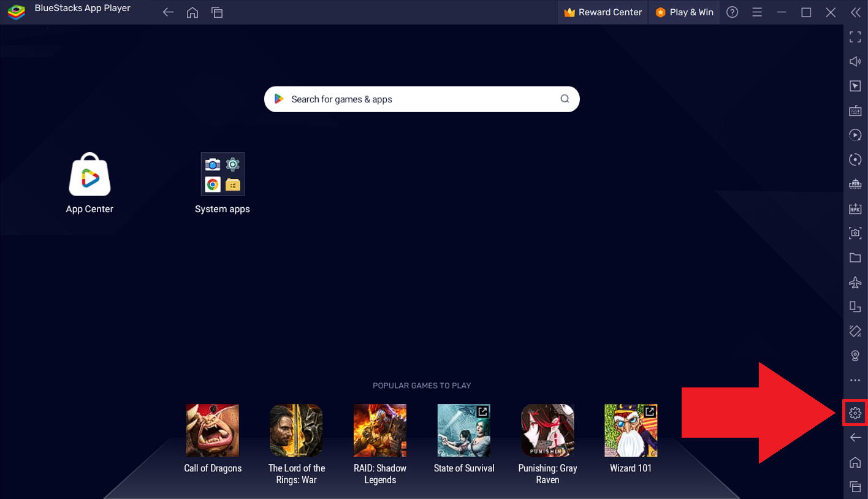Screen dimensions: 868x499
Task: Open the hamburger menu in the title bar
Action: pyautogui.click(x=757, y=12)
